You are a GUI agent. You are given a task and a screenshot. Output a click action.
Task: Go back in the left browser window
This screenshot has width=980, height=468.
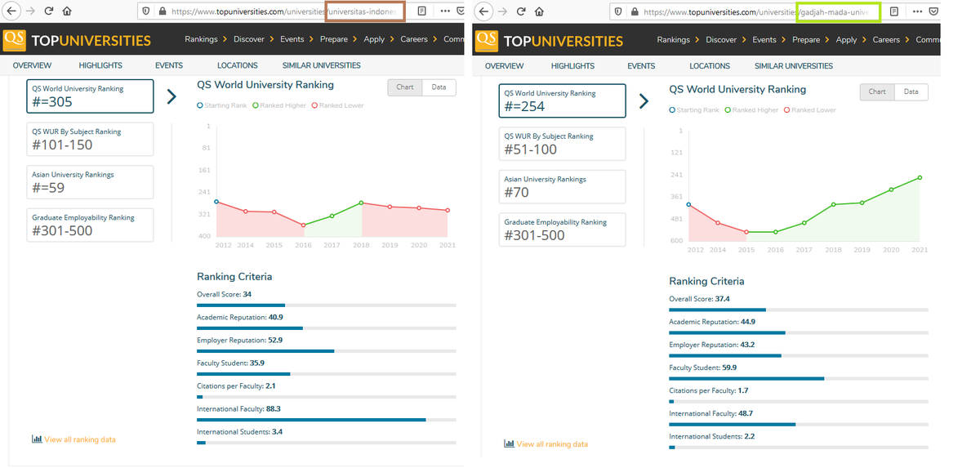pyautogui.click(x=11, y=11)
